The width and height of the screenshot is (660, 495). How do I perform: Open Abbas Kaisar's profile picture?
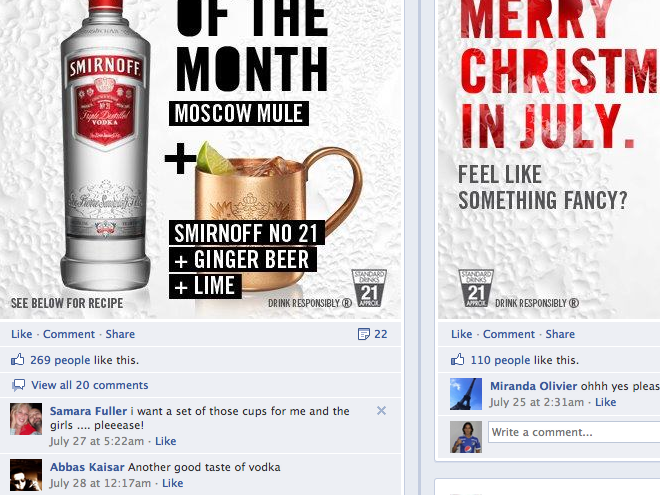(x=26, y=475)
